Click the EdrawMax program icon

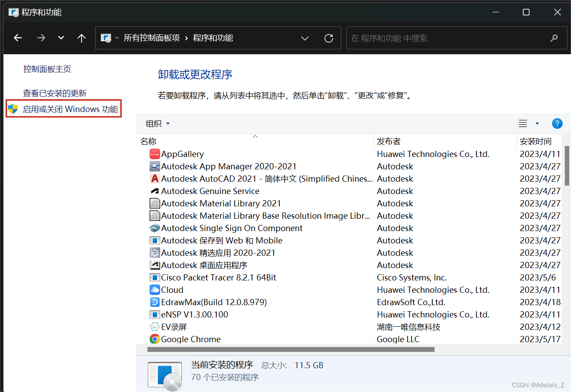(154, 302)
